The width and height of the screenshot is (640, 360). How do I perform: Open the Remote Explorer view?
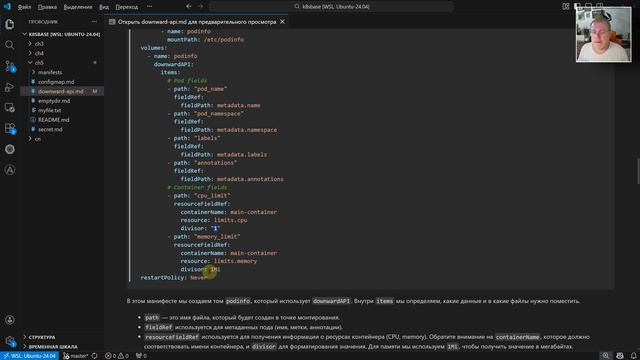(x=10, y=108)
